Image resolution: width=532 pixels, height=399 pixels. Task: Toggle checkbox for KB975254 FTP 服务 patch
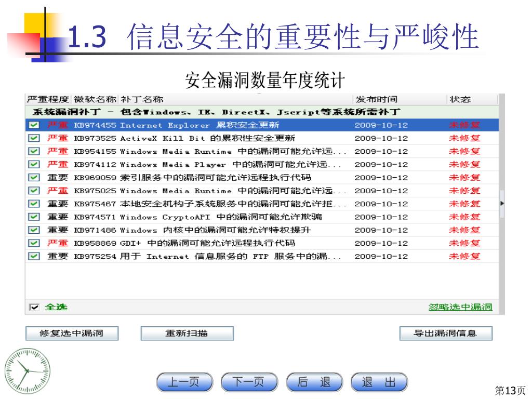click(x=34, y=256)
